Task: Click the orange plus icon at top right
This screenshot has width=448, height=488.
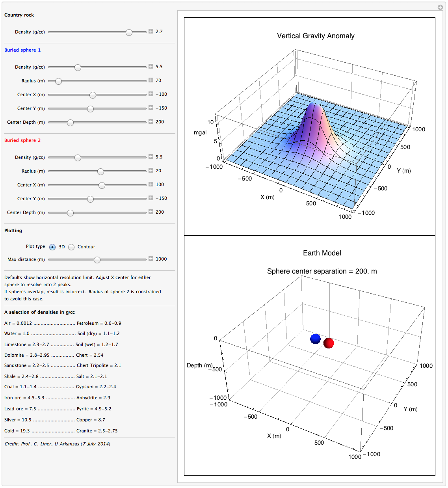Action: (x=440, y=8)
